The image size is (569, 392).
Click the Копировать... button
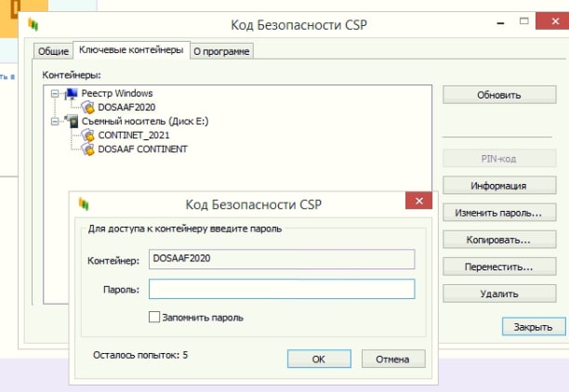tap(499, 240)
